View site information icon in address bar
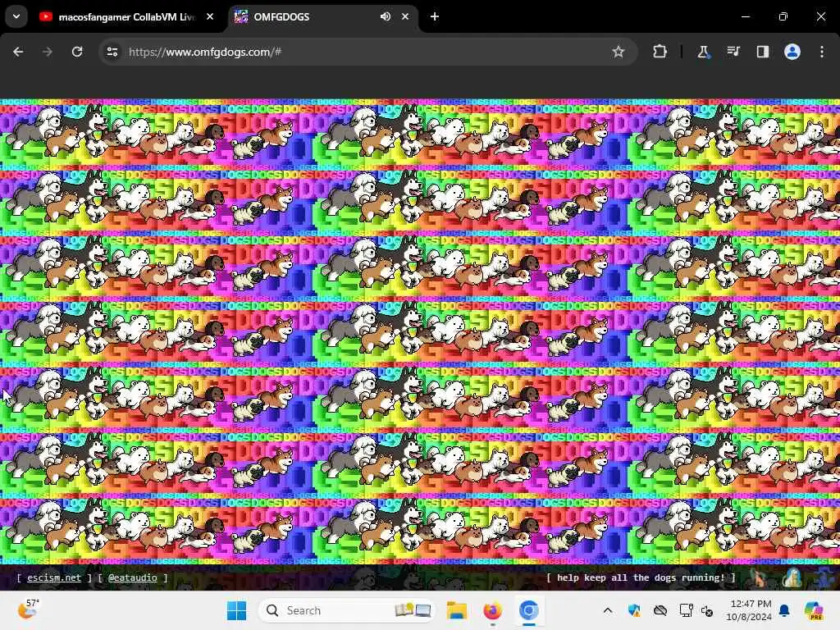The height and width of the screenshot is (630, 840). pos(112,52)
